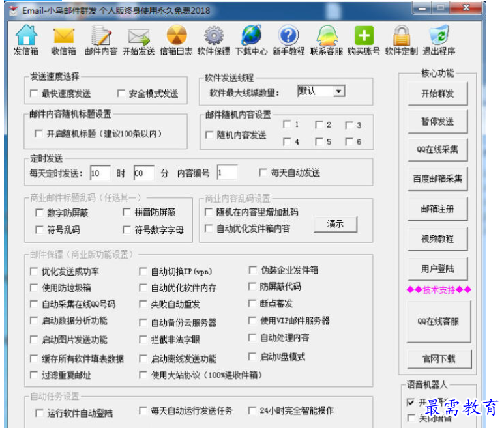Viewport: 504px width, 428px height.
Task: Enable 断点蓄发 checkbox
Action: coord(252,304)
